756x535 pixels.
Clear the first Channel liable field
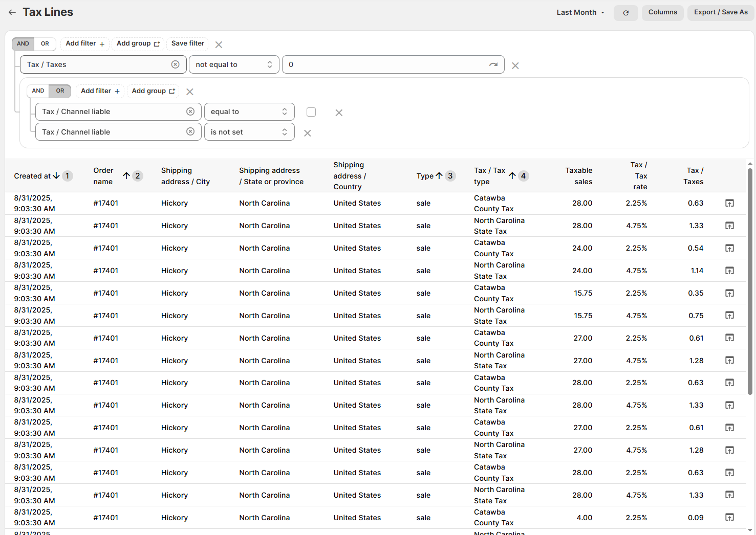190,112
